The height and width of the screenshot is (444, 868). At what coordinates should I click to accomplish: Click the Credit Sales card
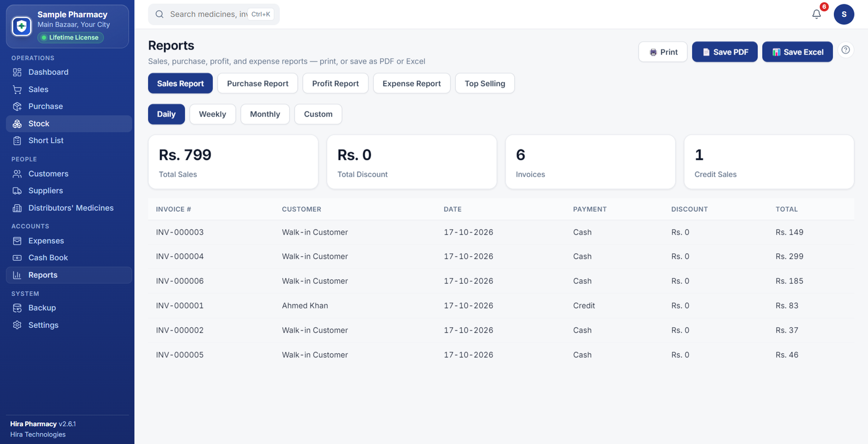tap(769, 162)
